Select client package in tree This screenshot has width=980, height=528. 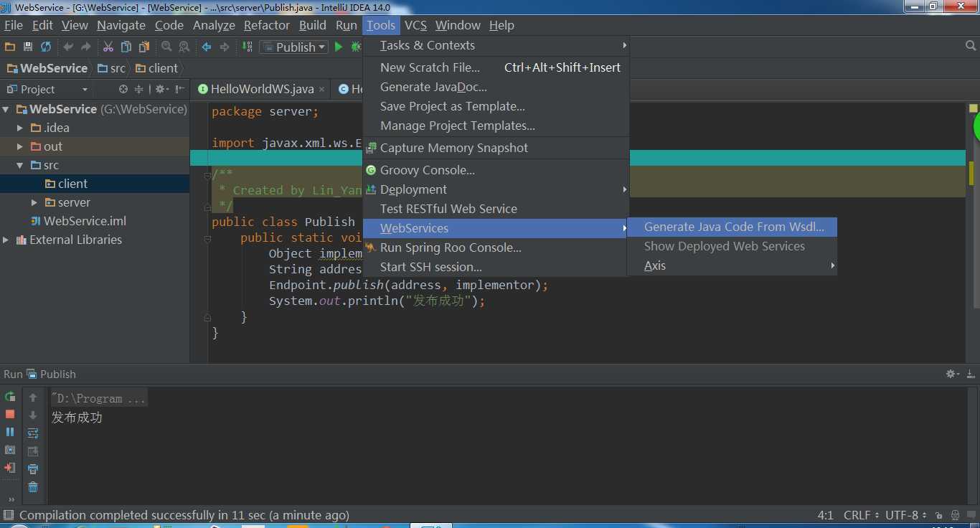(66, 184)
